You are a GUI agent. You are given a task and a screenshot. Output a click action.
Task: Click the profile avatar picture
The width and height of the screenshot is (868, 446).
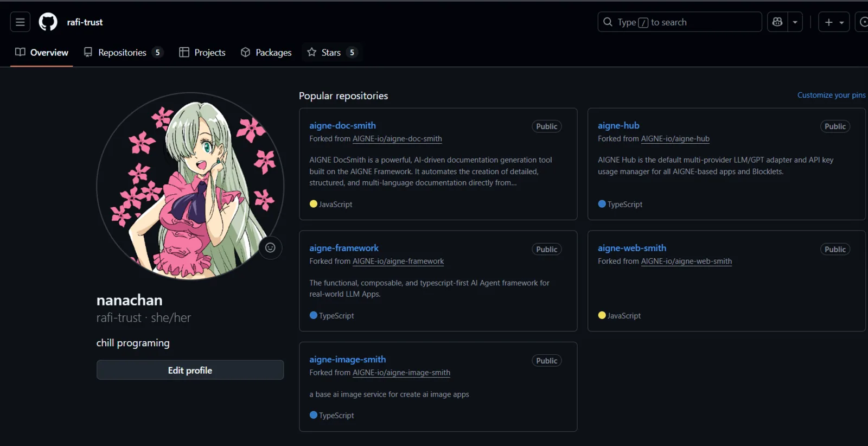click(190, 186)
